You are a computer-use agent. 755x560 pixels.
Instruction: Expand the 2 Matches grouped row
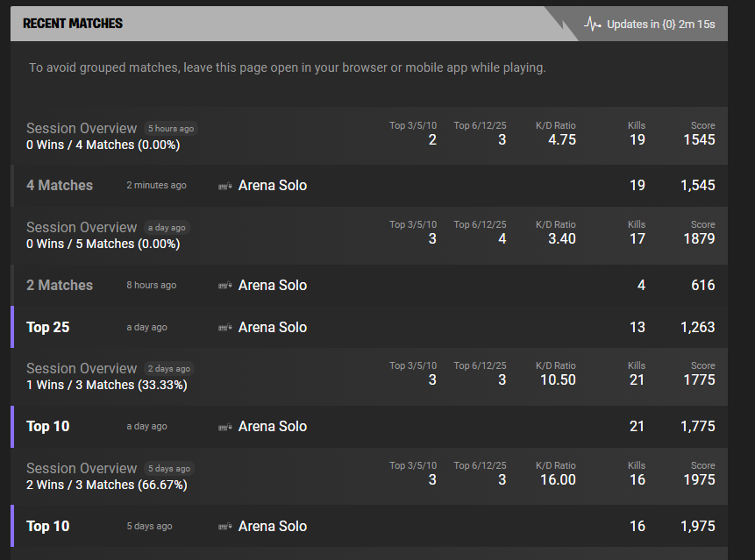coord(369,286)
